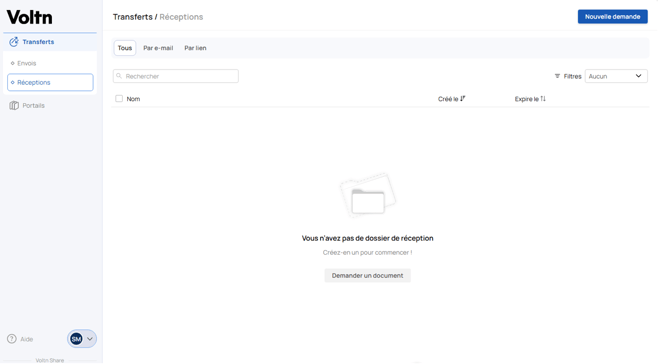Tick the select-all checkbox next to Nom
The image size is (670, 364).
119,99
